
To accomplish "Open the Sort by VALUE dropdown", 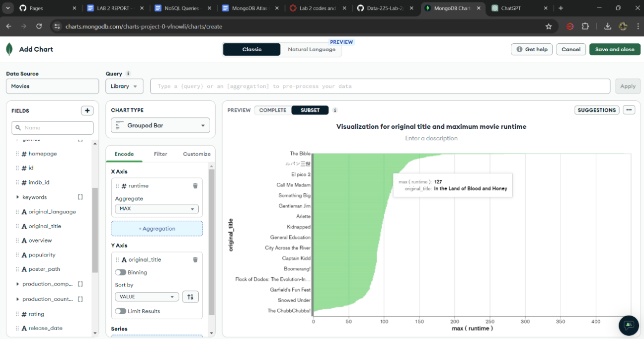I will [x=147, y=297].
